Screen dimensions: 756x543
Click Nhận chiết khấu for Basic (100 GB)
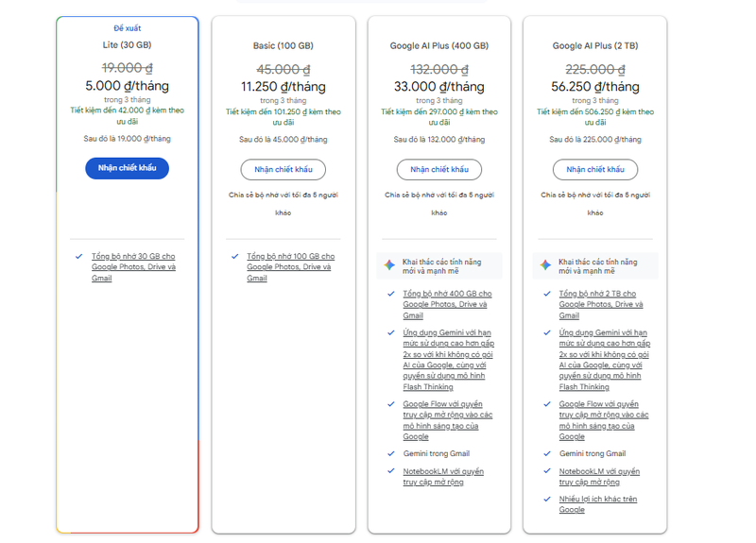pos(283,170)
